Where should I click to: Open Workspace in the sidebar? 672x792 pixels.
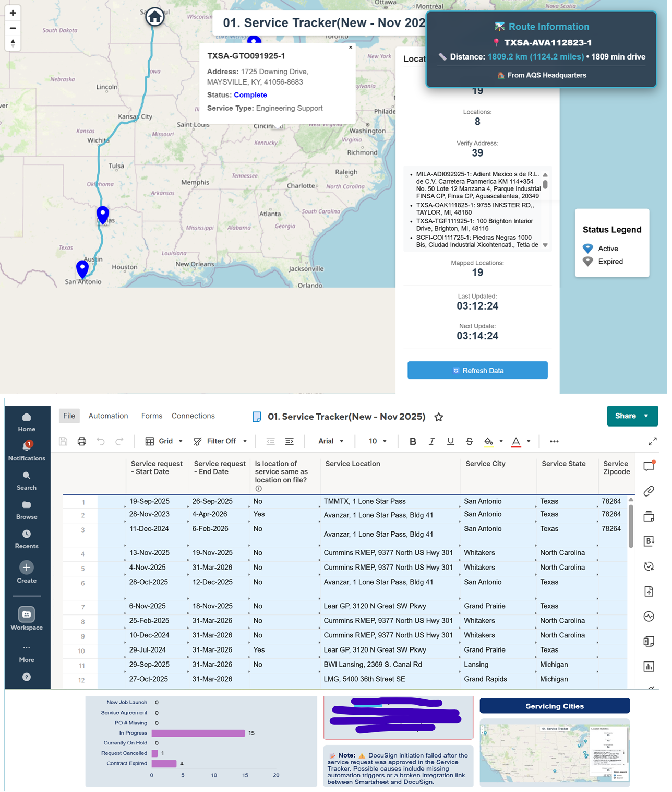coord(27,619)
